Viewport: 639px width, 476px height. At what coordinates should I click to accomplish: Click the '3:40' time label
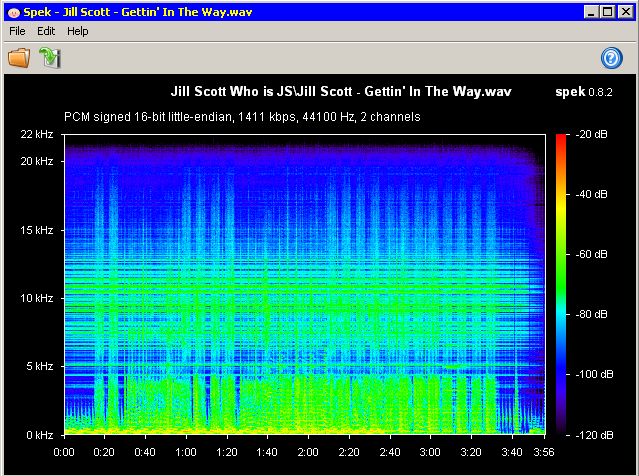512,452
